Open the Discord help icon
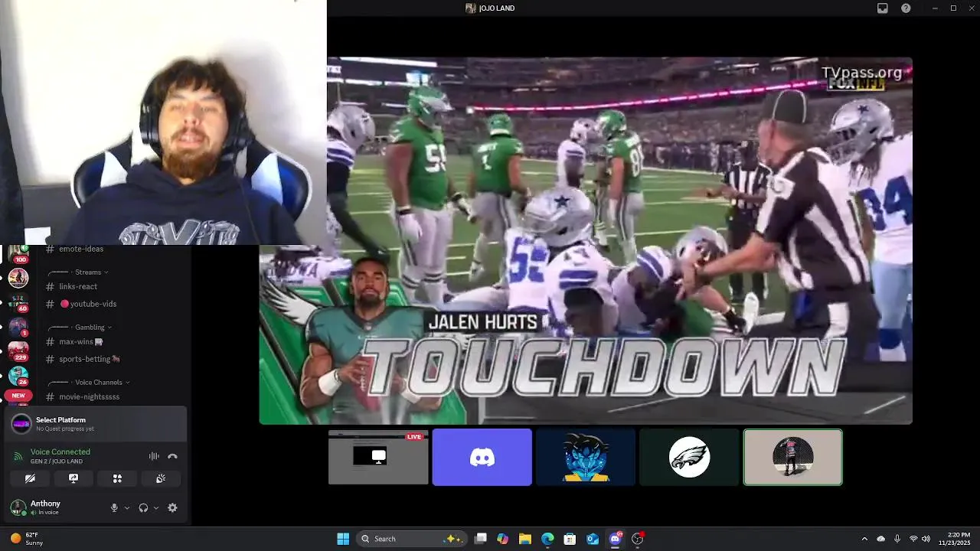The image size is (980, 551). 906,8
